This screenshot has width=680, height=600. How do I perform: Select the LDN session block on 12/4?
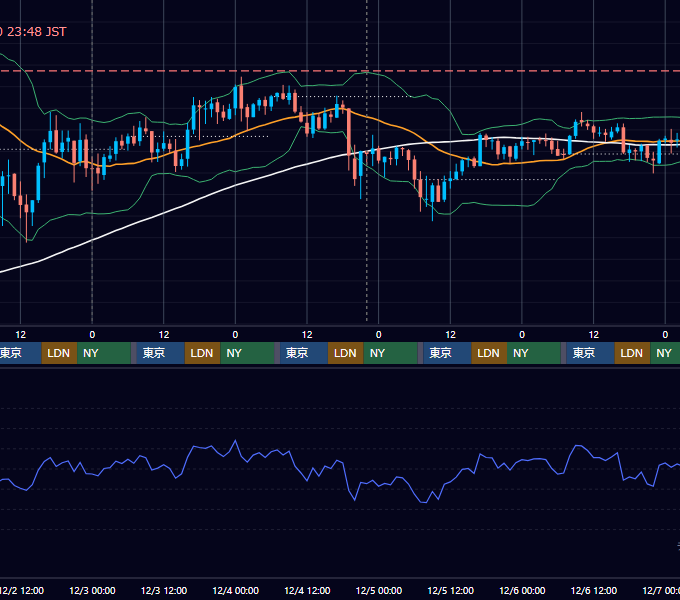click(x=346, y=353)
